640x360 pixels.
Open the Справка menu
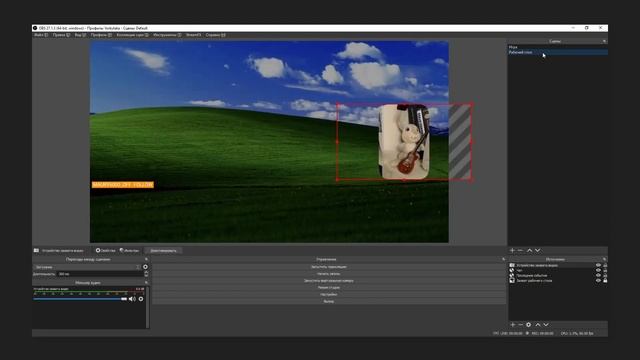click(216, 35)
